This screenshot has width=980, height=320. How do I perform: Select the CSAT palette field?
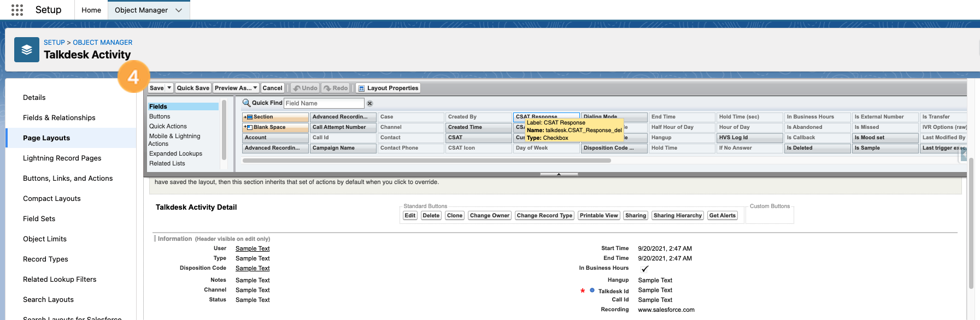[x=479, y=138]
